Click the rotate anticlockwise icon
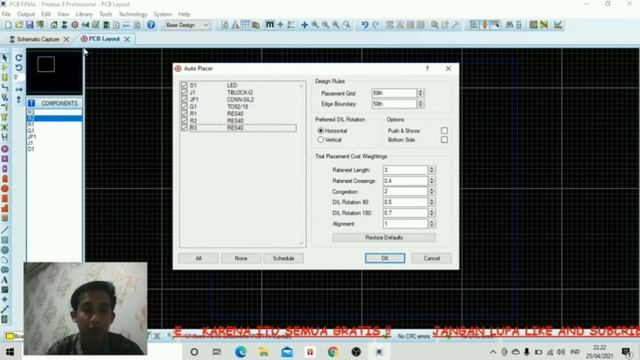Image resolution: width=640 pixels, height=360 pixels. tap(19, 68)
